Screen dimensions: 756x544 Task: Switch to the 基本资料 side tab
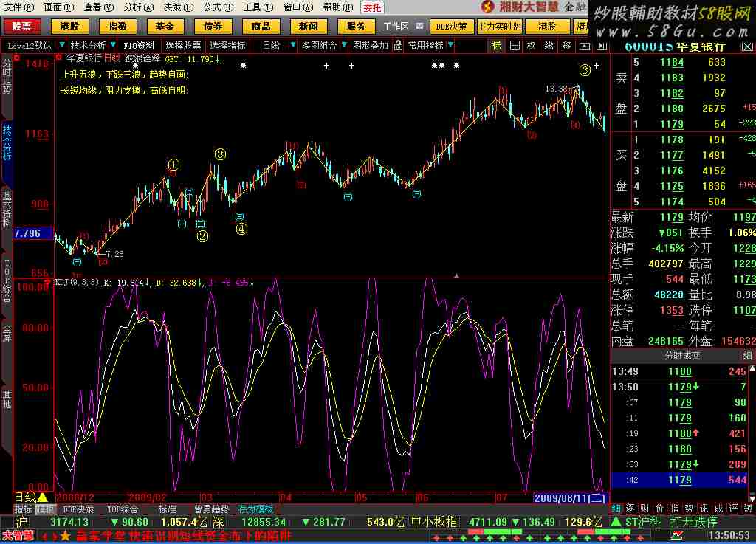pyautogui.click(x=7, y=210)
